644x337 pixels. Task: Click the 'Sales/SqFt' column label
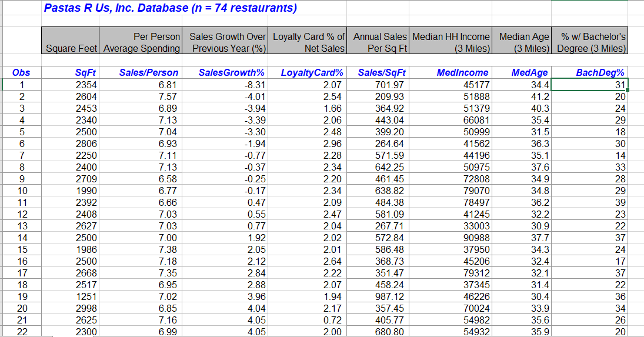378,73
